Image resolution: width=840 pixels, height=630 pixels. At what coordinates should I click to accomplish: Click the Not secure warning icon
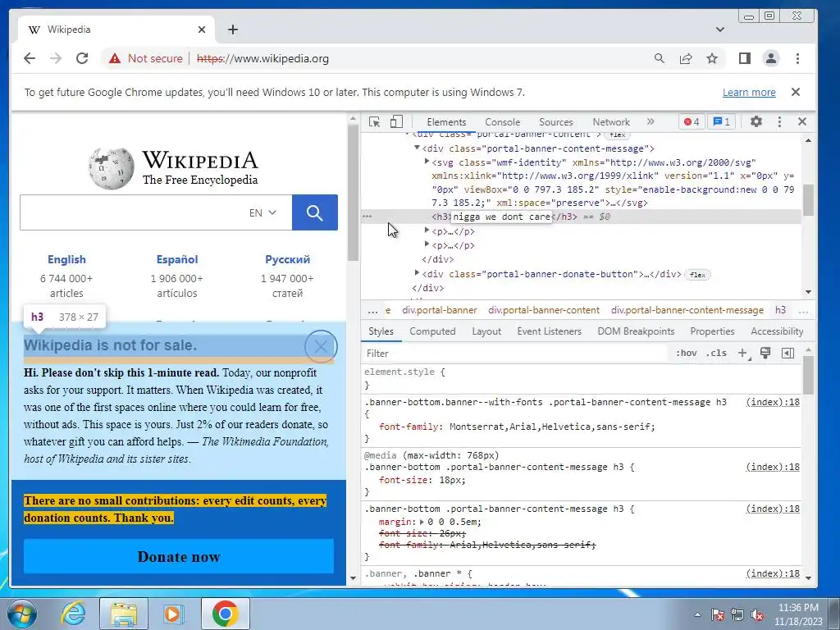(115, 58)
